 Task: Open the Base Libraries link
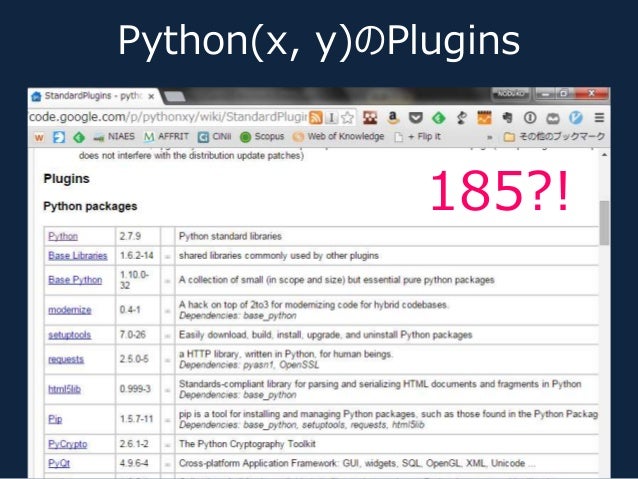pyautogui.click(x=78, y=256)
